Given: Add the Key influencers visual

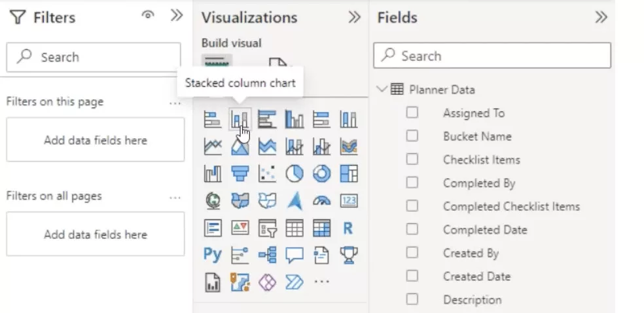Looking at the screenshot, I should pos(240,255).
